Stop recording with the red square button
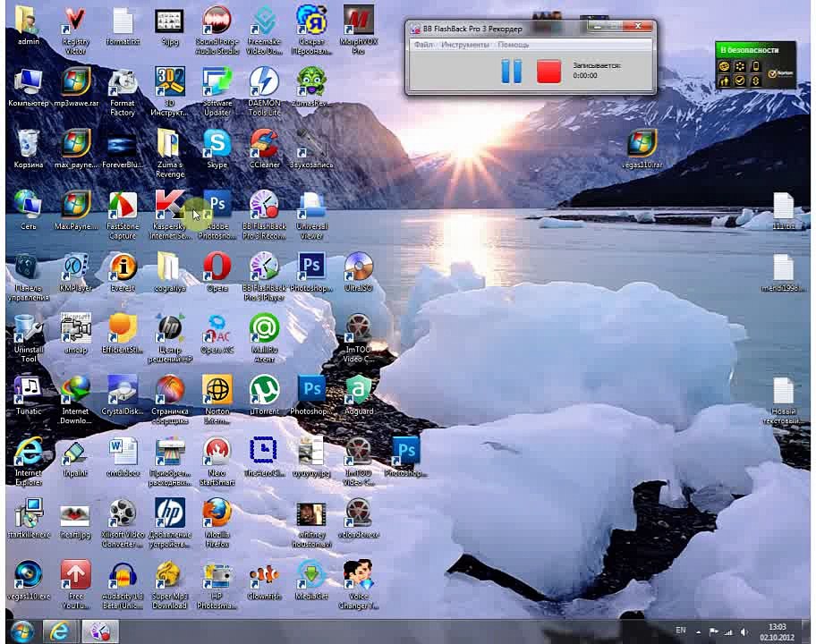The image size is (816, 644). click(549, 72)
